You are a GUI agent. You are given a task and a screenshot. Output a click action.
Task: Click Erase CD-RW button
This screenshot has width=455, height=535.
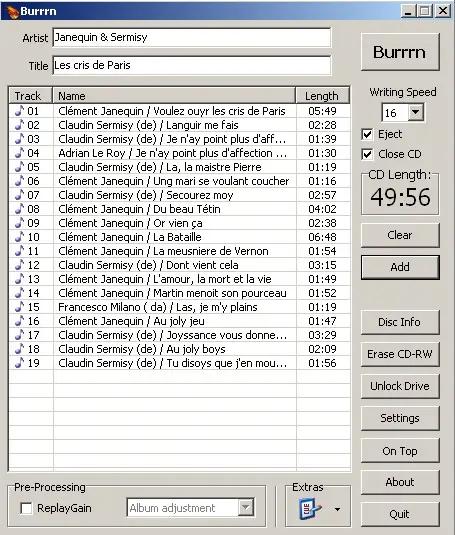pyautogui.click(x=400, y=354)
